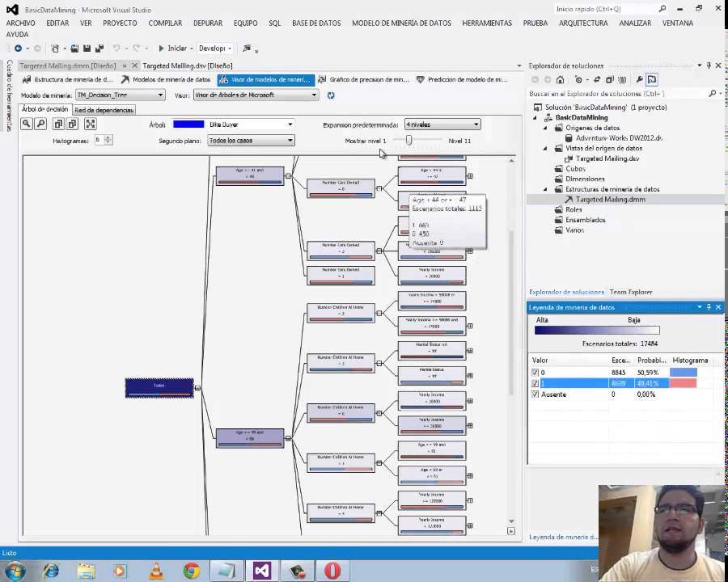Click the Home icon in Solution Explorer
Image resolution: width=728 pixels, height=582 pixels.
(561, 80)
